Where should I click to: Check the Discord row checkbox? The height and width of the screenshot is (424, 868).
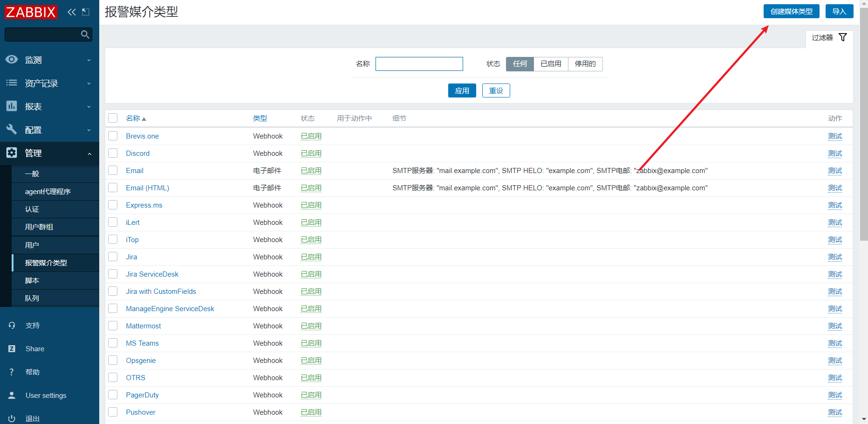[x=113, y=153]
